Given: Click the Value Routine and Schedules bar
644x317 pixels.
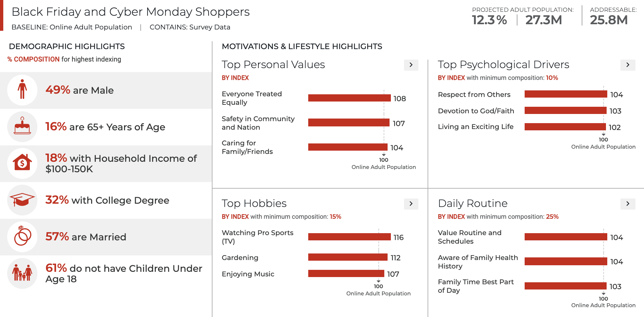Looking at the screenshot, I should (x=566, y=237).
